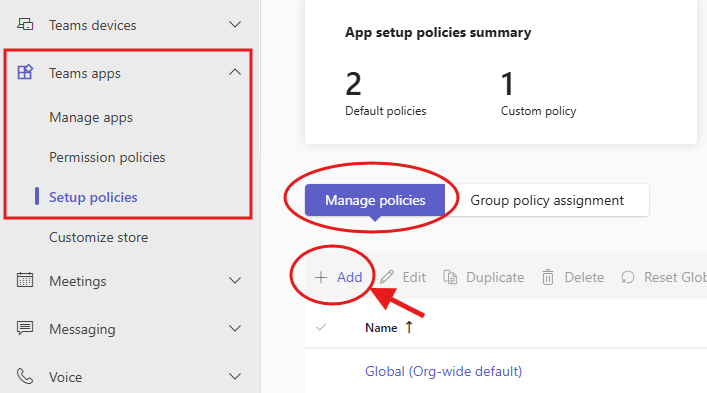Click the Duplicate pages icon

click(450, 277)
